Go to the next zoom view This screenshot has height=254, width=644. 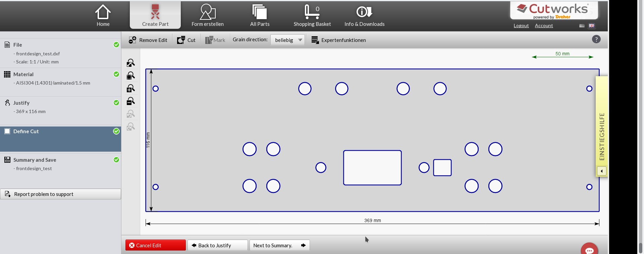130,126
